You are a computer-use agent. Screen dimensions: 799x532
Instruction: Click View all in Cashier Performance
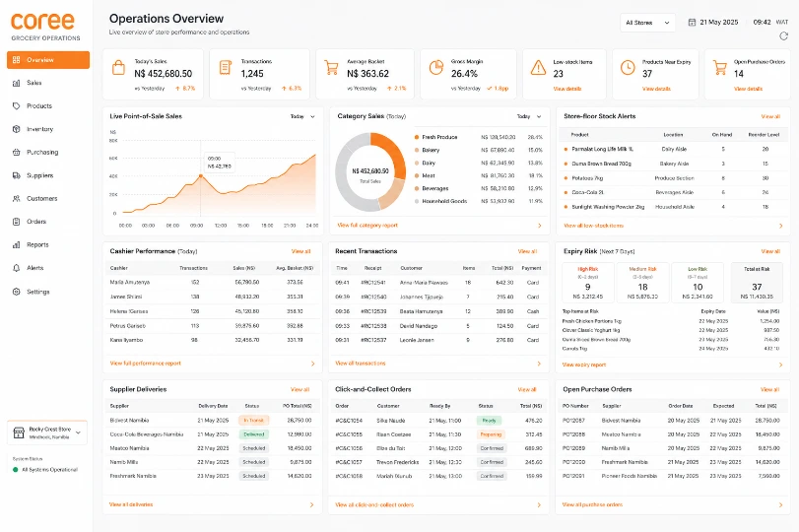coord(300,251)
